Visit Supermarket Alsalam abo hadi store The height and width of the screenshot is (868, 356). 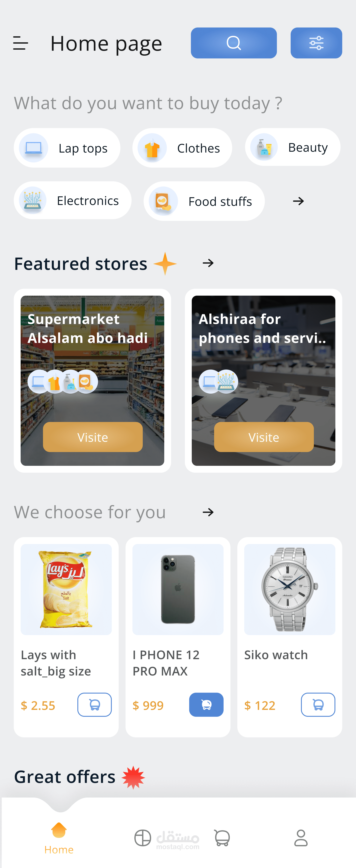(93, 437)
